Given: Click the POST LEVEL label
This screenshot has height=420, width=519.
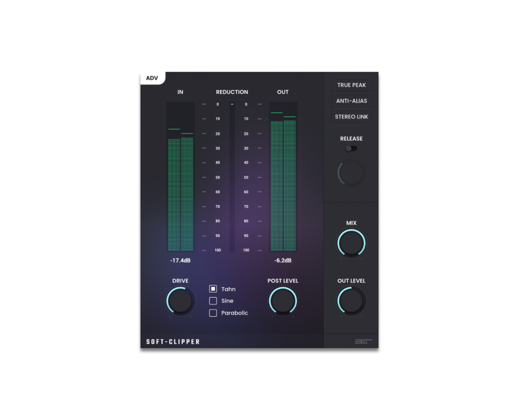Looking at the screenshot, I should pos(283,281).
